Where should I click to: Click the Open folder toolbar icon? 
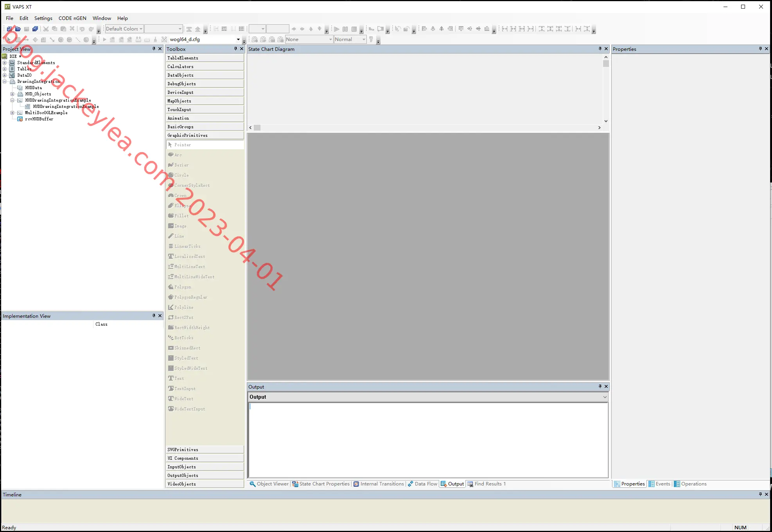[x=18, y=29]
